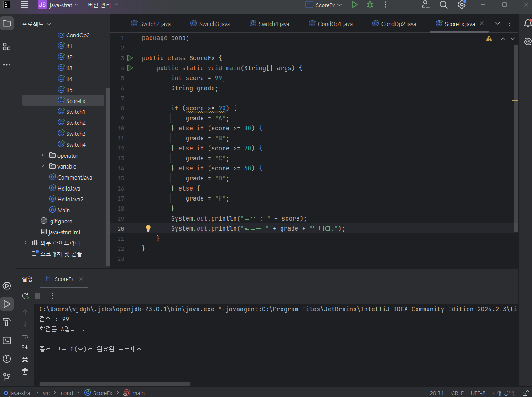532x397 pixels.
Task: Open the Notifications bell icon
Action: pos(528,23)
